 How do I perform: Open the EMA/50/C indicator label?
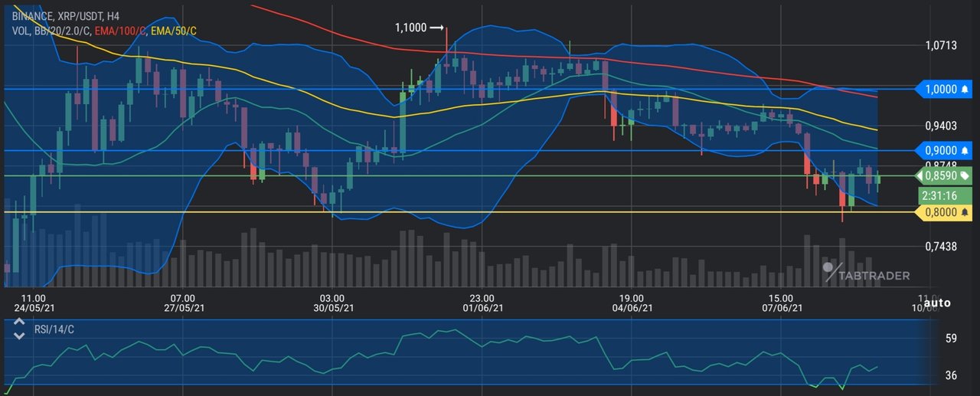click(172, 31)
